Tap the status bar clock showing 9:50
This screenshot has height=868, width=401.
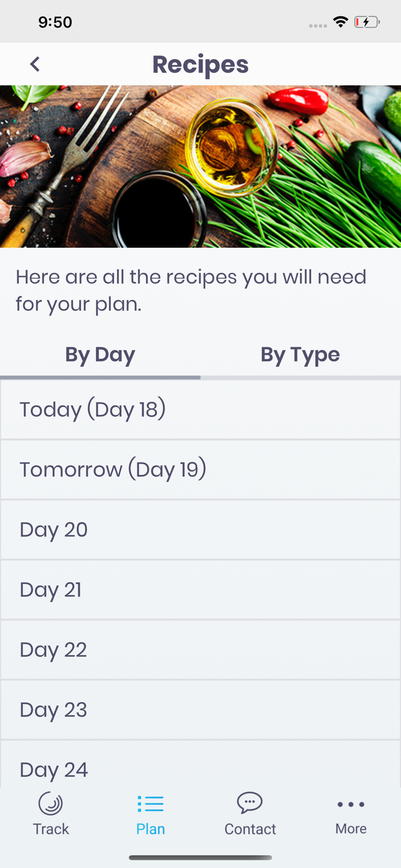pos(56,21)
